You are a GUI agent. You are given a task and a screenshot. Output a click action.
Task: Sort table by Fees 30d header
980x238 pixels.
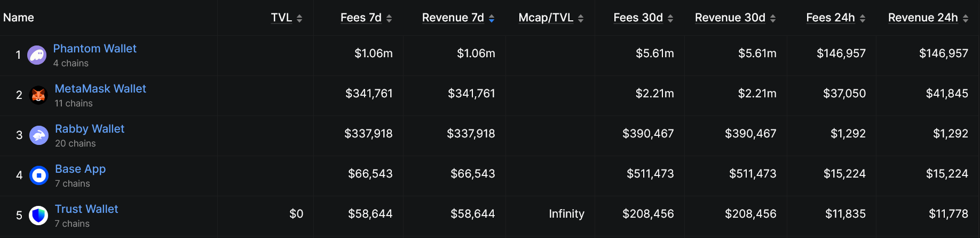pos(638,18)
